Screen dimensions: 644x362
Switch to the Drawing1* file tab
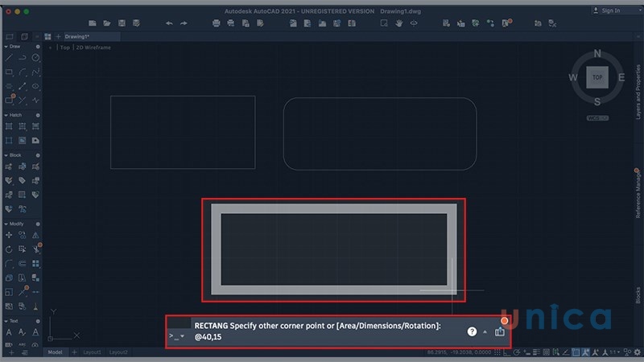click(x=92, y=36)
